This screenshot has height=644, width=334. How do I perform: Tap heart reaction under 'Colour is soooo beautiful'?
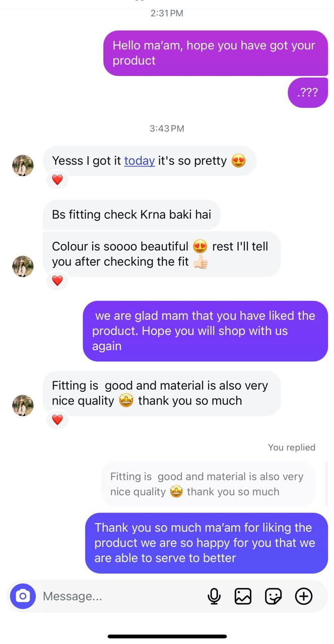pyautogui.click(x=57, y=280)
